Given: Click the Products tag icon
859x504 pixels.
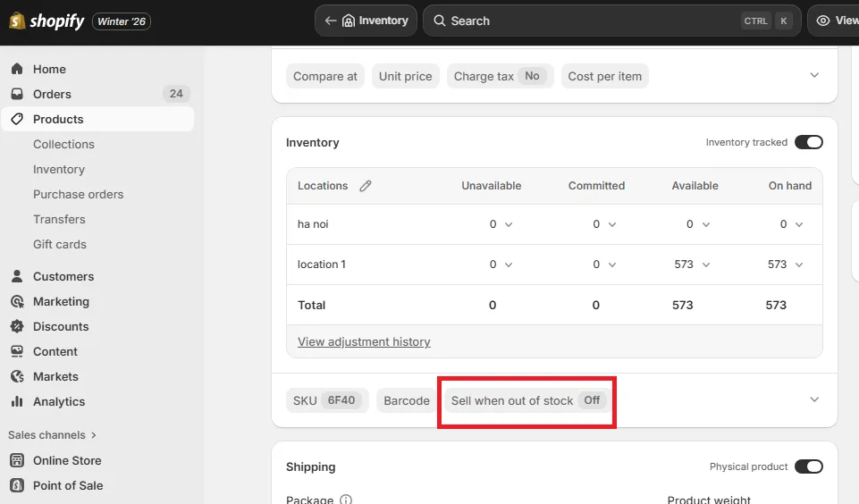Looking at the screenshot, I should [x=17, y=119].
